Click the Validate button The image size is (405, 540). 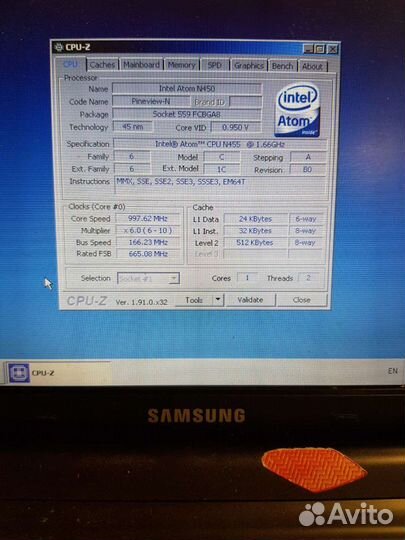coord(250,300)
